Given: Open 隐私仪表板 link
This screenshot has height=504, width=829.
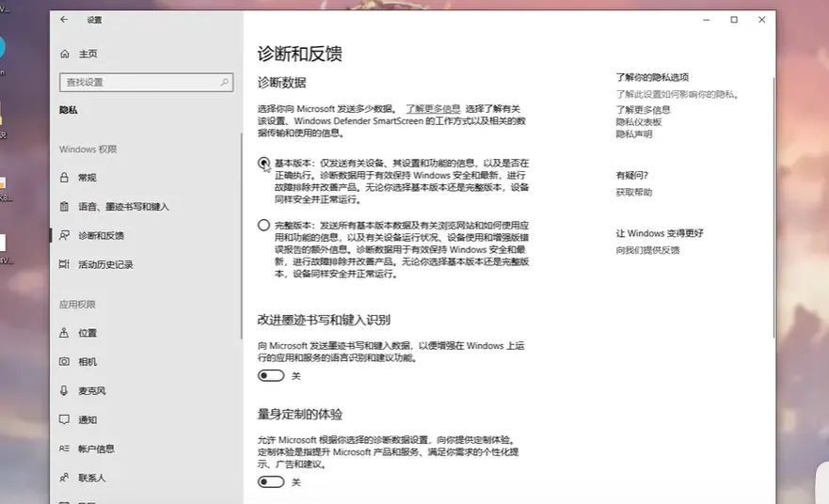Looking at the screenshot, I should [639, 122].
